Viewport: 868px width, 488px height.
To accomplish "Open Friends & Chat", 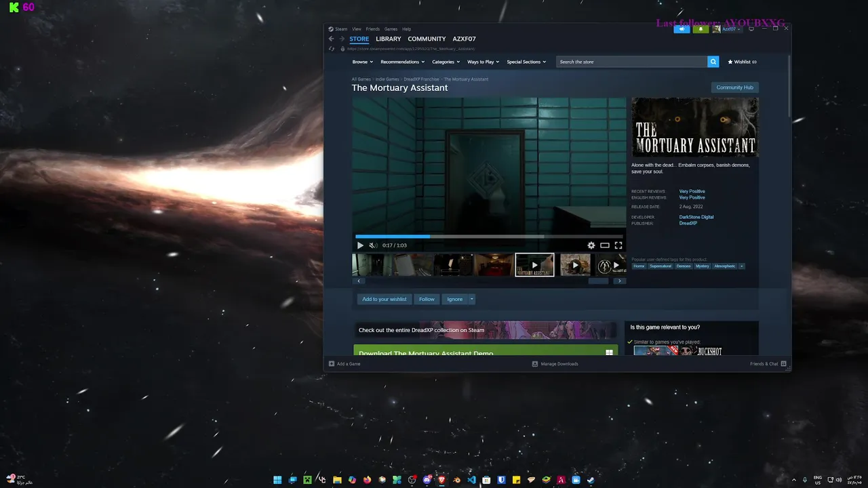I will click(x=768, y=364).
